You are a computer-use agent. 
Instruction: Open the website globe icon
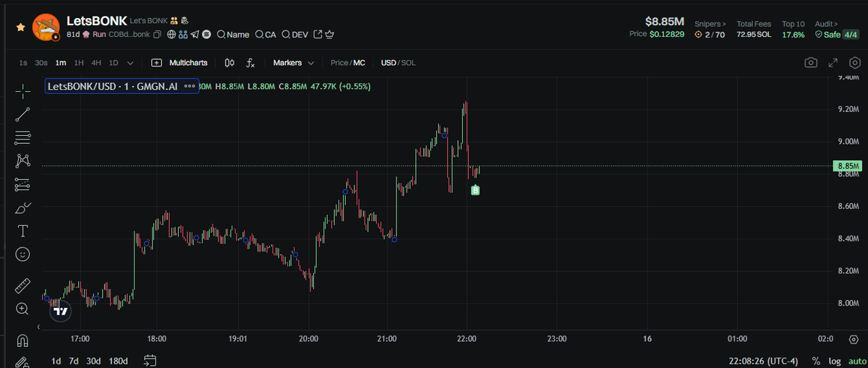pyautogui.click(x=171, y=34)
